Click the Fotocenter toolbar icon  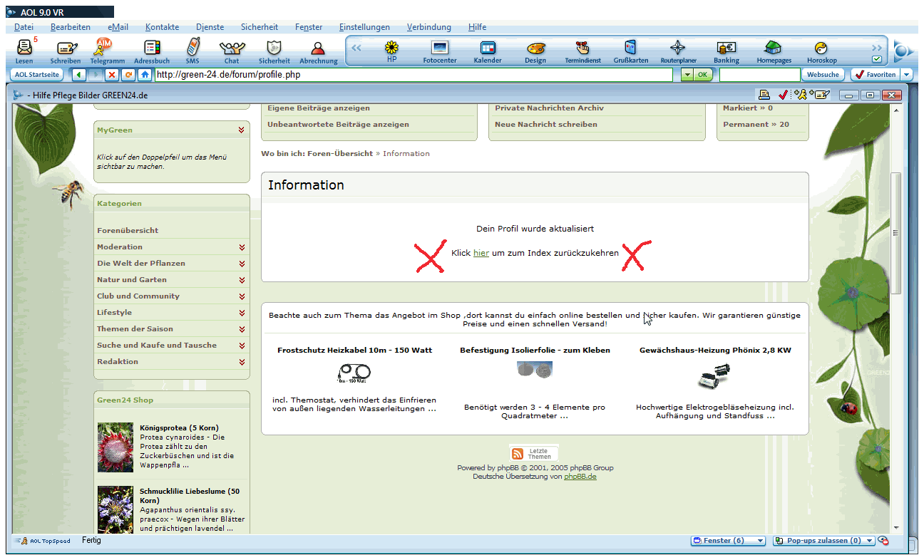pos(440,48)
